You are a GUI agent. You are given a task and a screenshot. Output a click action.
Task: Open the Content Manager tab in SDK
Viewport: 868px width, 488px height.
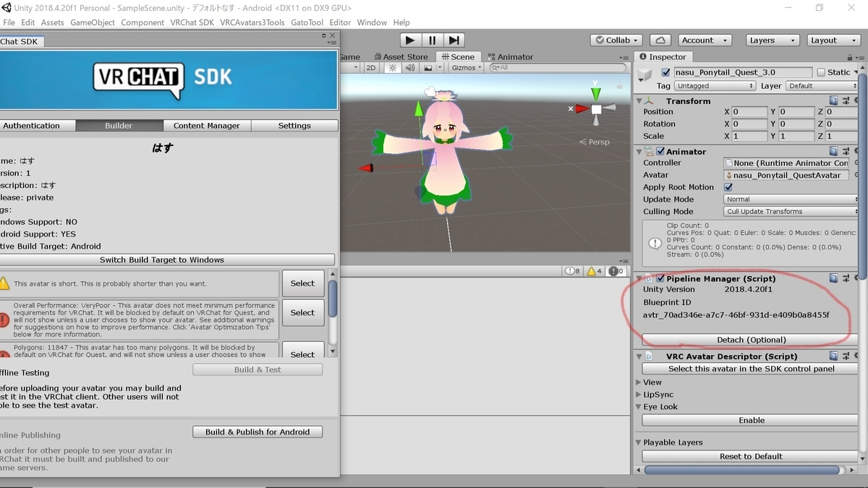pos(207,126)
